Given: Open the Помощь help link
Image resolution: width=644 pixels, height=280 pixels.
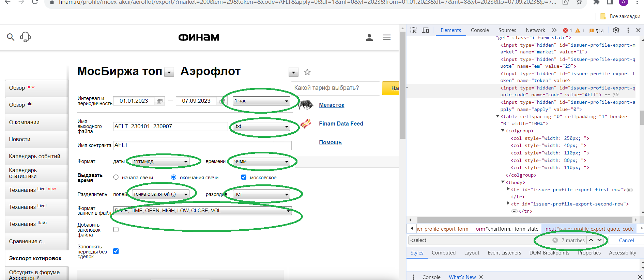Looking at the screenshot, I should (330, 143).
